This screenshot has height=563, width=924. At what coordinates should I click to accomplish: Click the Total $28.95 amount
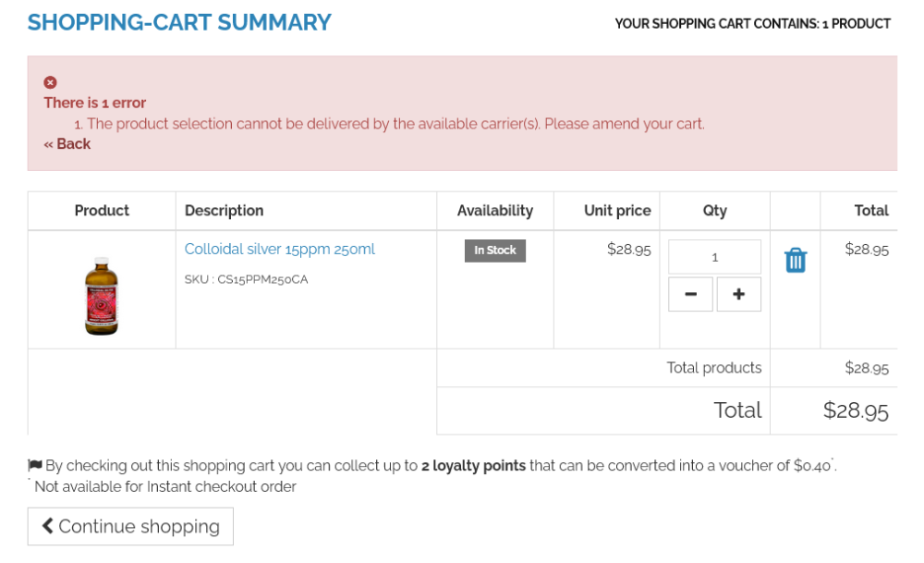[857, 410]
